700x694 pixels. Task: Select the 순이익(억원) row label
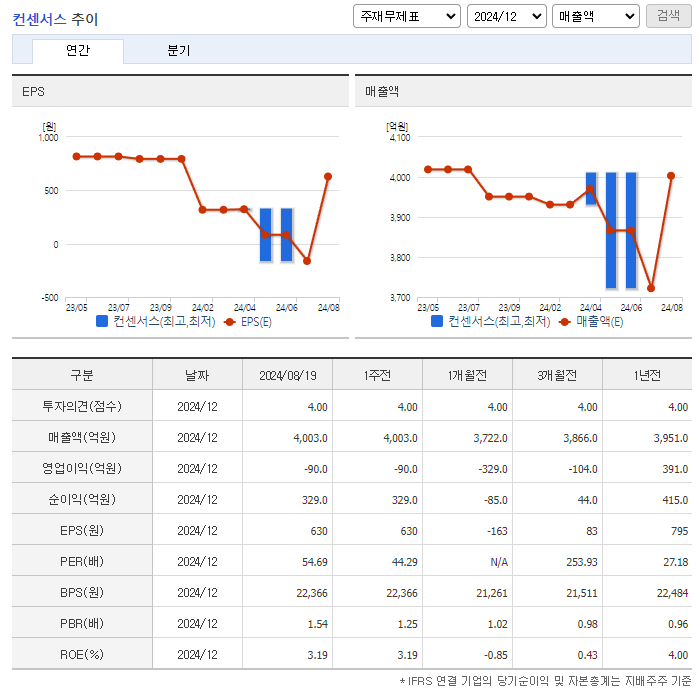click(x=82, y=499)
